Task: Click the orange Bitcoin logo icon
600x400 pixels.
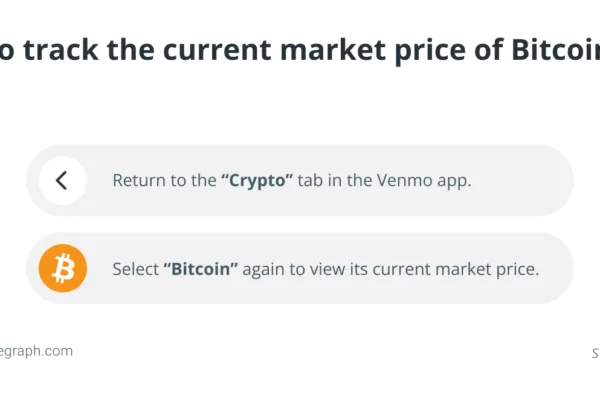Action: point(62,269)
